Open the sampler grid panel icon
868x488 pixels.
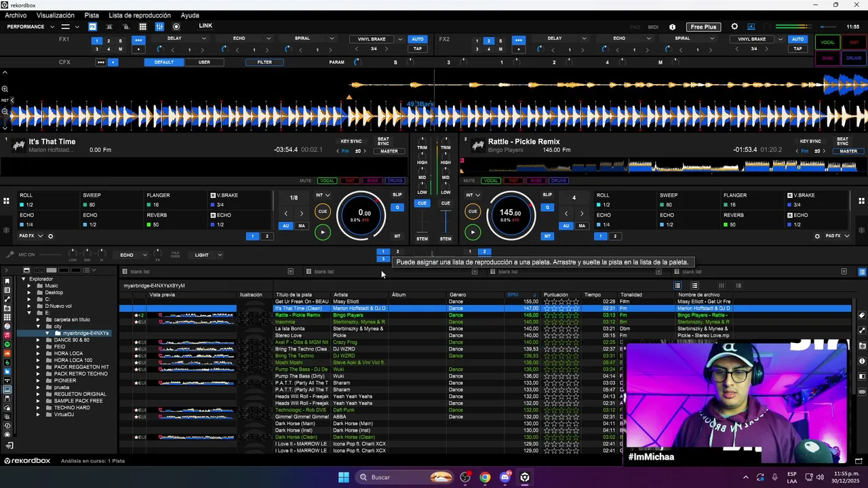[x=142, y=27]
